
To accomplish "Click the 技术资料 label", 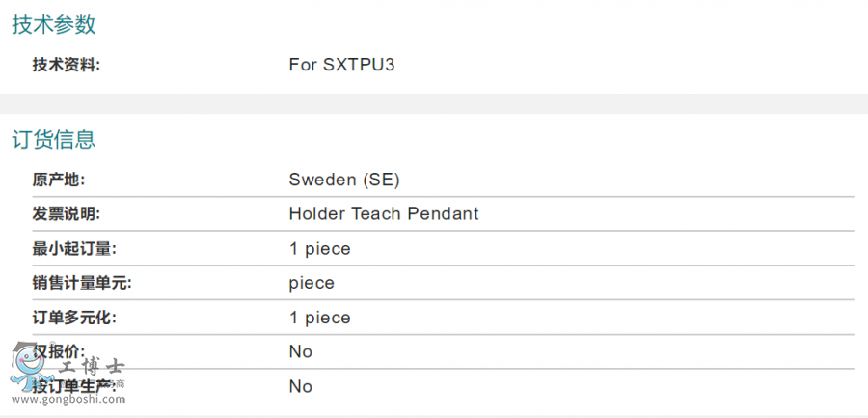I will coord(66,65).
